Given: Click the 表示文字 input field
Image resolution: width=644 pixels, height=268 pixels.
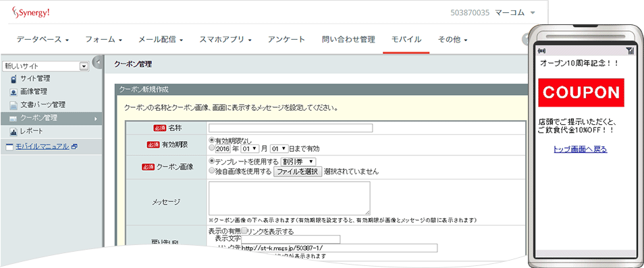Looking at the screenshot, I should click(291, 239).
